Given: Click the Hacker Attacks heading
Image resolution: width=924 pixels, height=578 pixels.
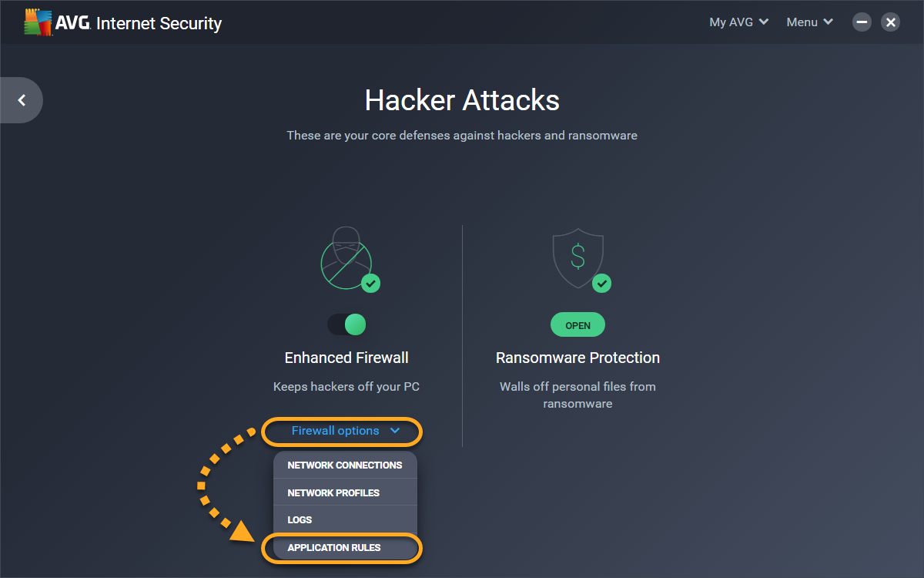Looking at the screenshot, I should tap(462, 100).
